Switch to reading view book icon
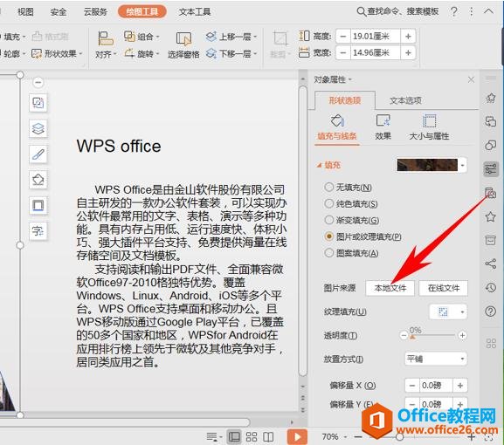Image resolution: width=504 pixels, height=445 pixels. [x=268, y=436]
